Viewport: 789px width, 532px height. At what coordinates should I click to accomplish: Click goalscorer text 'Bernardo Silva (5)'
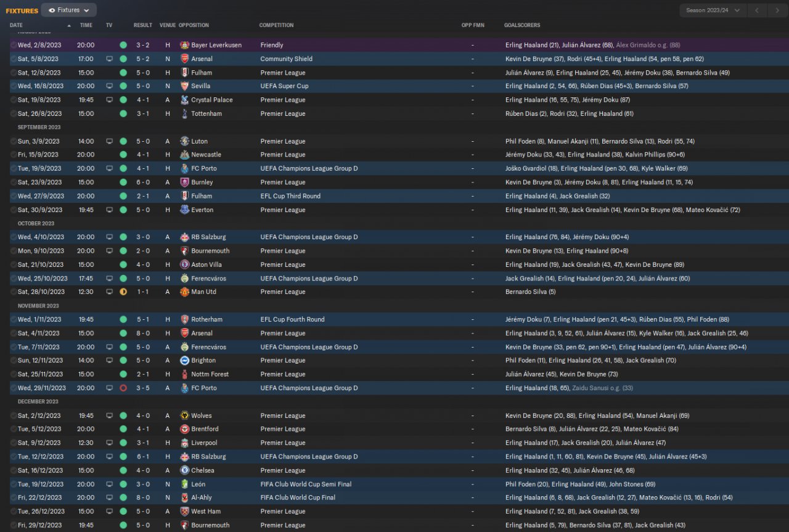530,292
